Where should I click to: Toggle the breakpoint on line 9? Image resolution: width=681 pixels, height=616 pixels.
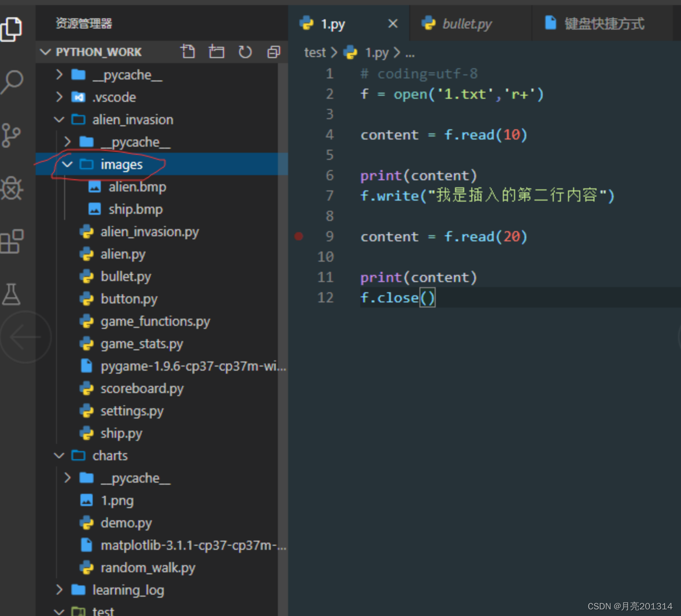click(x=299, y=236)
